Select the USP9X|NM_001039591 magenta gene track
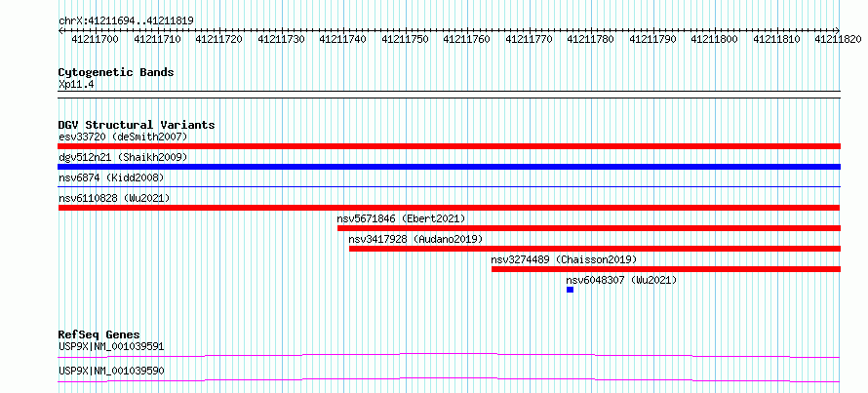This screenshot has height=393, width=868. click(449, 355)
